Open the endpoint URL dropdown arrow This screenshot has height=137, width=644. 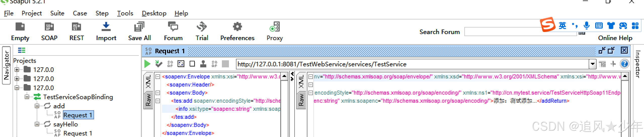[x=593, y=64]
